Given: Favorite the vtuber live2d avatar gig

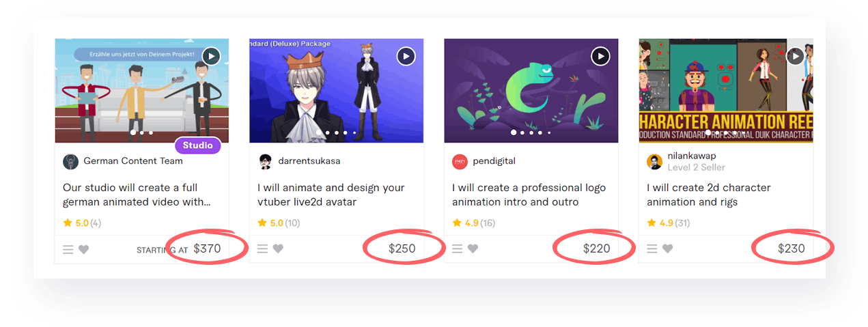Looking at the screenshot, I should [x=278, y=249].
